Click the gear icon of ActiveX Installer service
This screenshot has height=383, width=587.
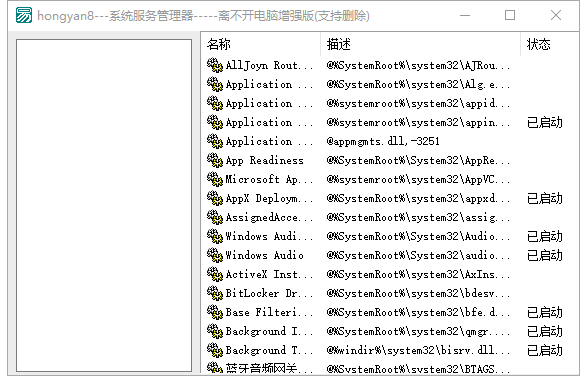tap(215, 274)
